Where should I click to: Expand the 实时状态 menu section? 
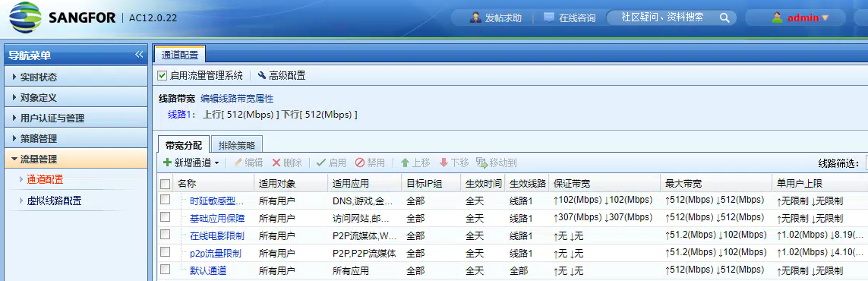[76, 77]
